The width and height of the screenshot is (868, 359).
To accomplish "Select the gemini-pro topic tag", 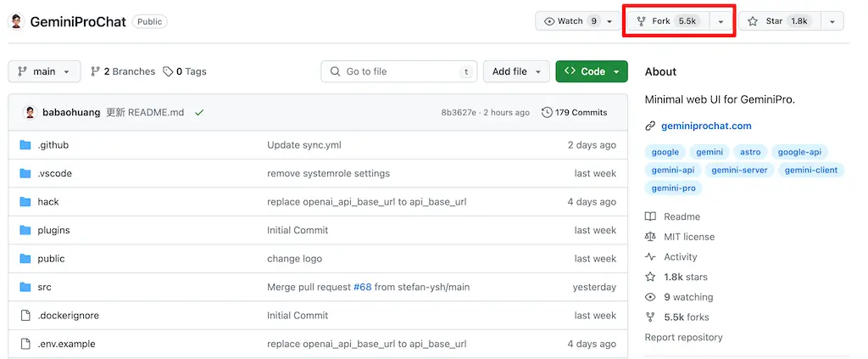I will (x=674, y=188).
